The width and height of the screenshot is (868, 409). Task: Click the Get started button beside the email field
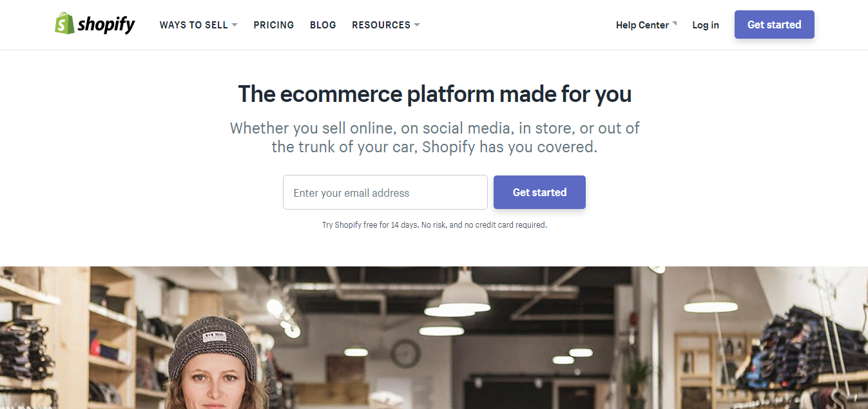(x=539, y=192)
